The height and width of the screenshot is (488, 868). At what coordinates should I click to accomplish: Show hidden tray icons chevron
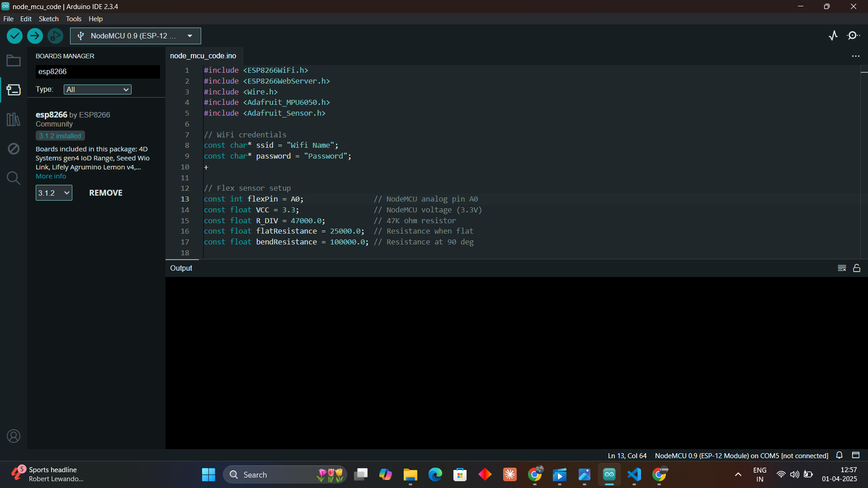[738, 474]
